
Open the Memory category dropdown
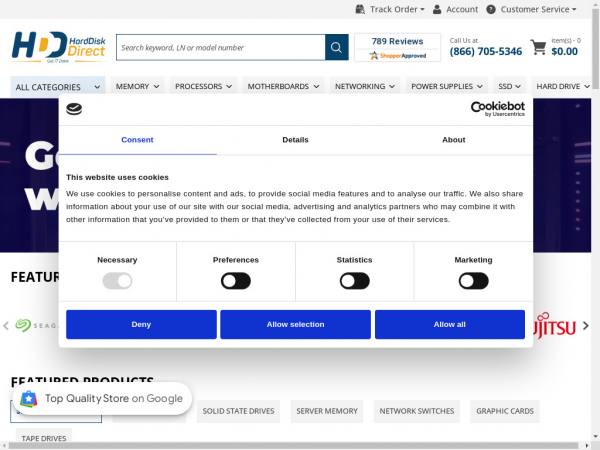click(x=138, y=87)
